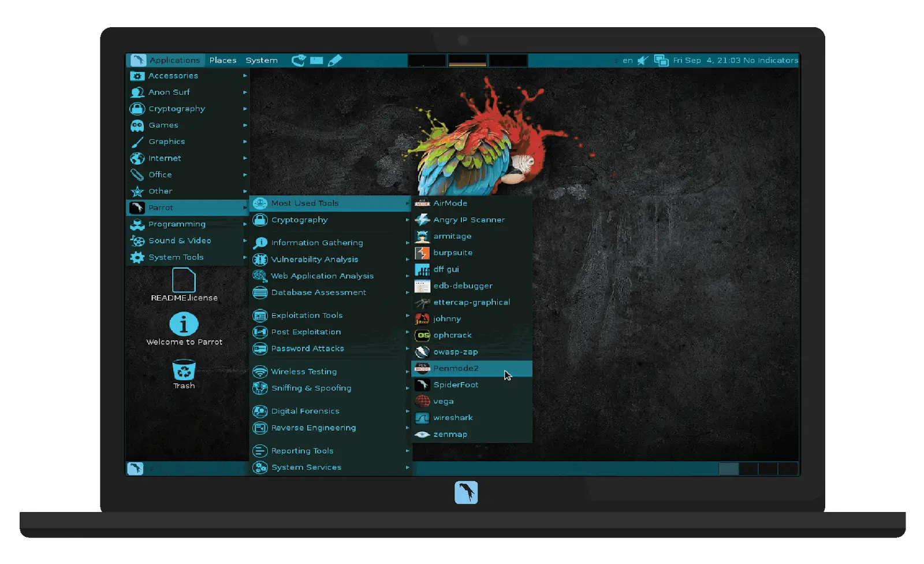
Task: Open the Post Exploitation submenu
Action: tap(330, 332)
